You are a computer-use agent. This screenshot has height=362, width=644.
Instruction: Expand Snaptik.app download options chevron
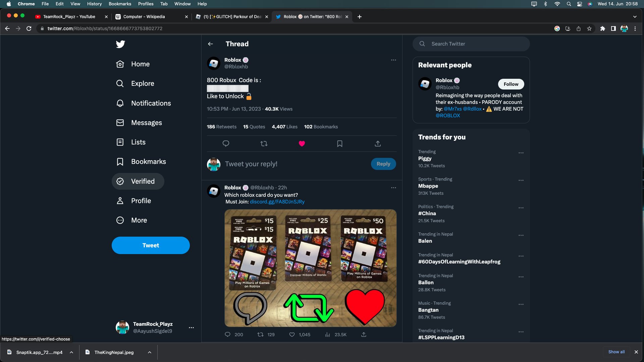pyautogui.click(x=71, y=352)
